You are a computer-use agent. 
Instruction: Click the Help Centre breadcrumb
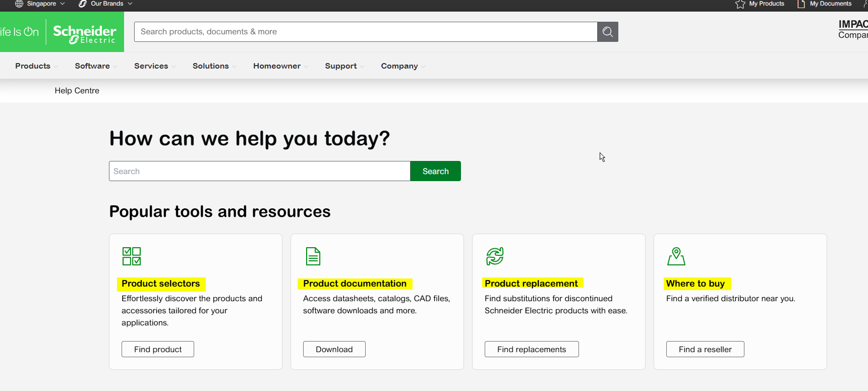click(77, 91)
